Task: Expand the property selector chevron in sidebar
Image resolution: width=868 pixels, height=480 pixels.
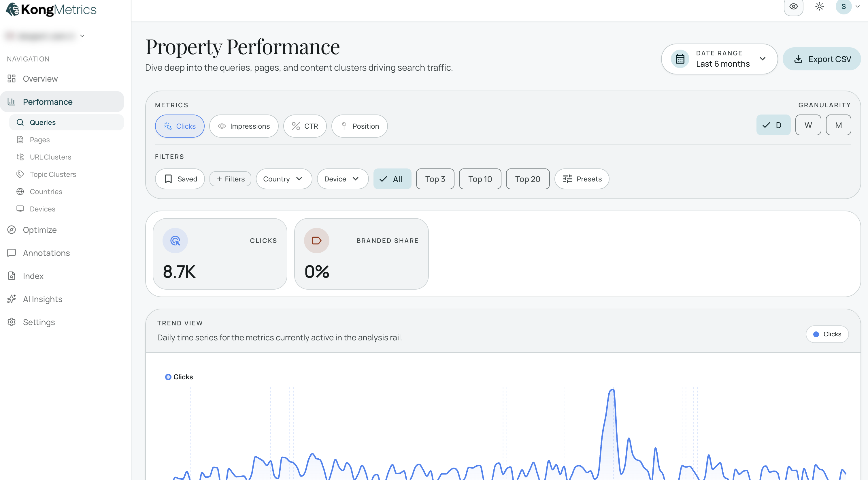Action: pyautogui.click(x=82, y=36)
